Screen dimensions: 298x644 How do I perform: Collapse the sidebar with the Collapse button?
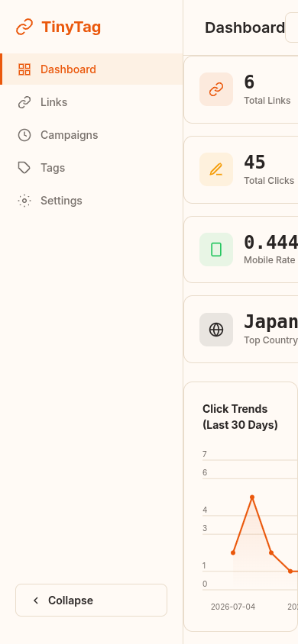[91, 600]
